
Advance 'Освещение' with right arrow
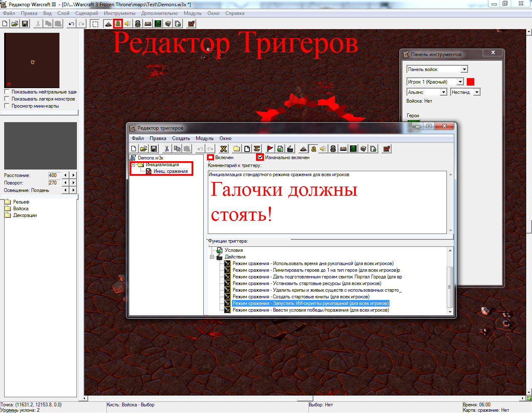point(74,190)
